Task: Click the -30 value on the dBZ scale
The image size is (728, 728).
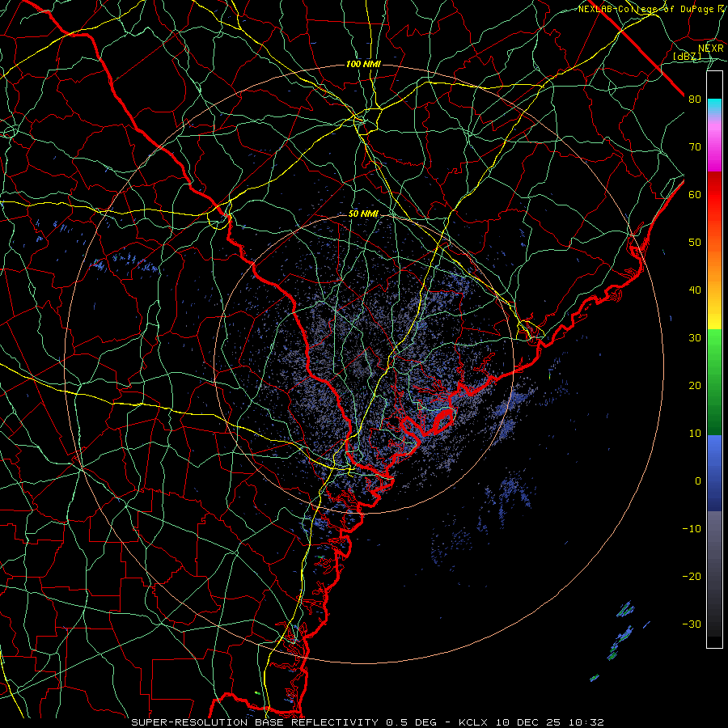Action: pos(692,624)
